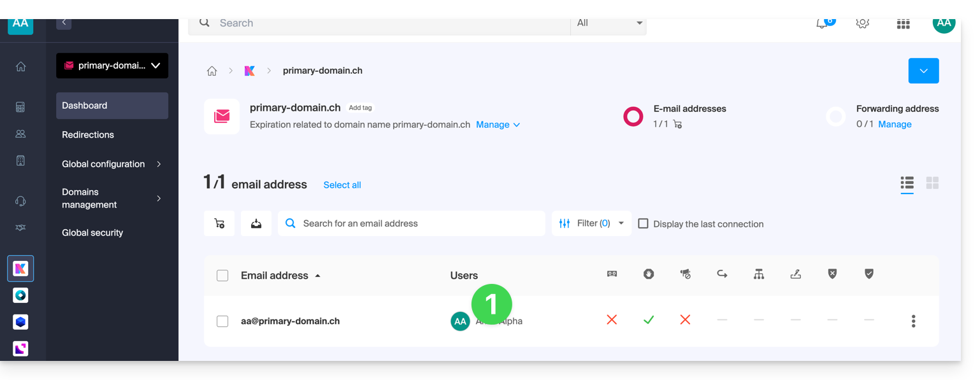Click the export download icon button
This screenshot has width=980, height=380.
click(256, 223)
